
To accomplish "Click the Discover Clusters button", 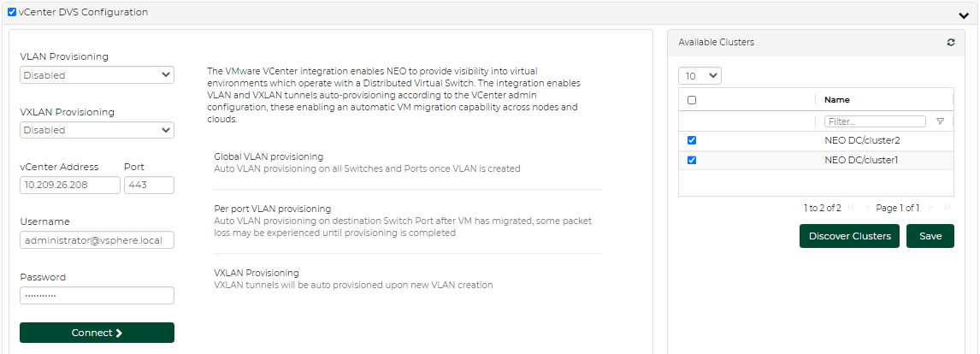I will tap(849, 236).
